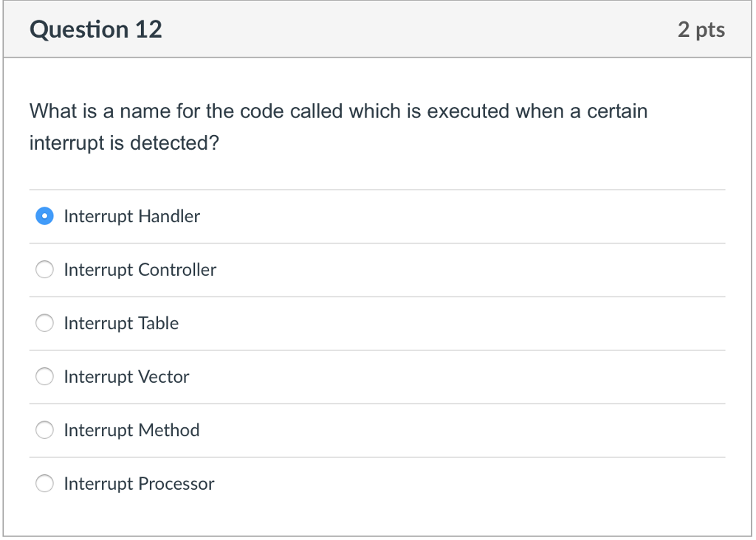Click the Question 12 header
The height and width of the screenshot is (540, 756).
(95, 30)
